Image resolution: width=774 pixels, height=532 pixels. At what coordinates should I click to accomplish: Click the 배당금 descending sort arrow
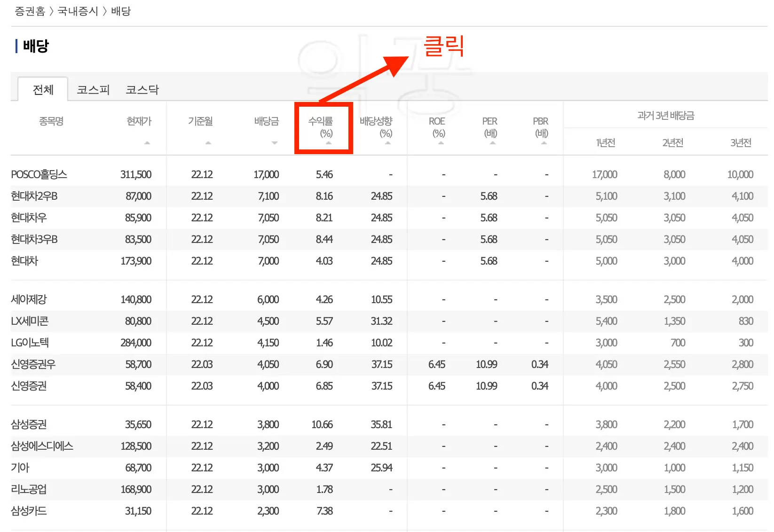[x=274, y=143]
